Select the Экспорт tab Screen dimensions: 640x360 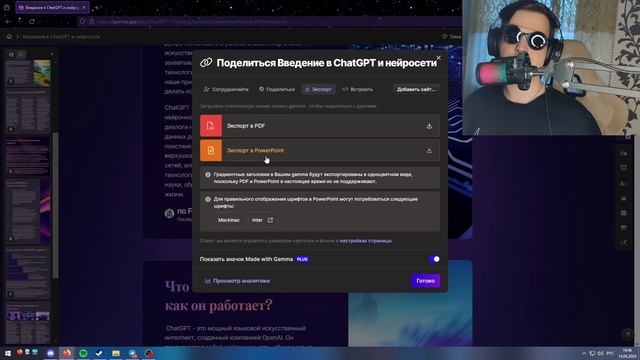pyautogui.click(x=318, y=89)
